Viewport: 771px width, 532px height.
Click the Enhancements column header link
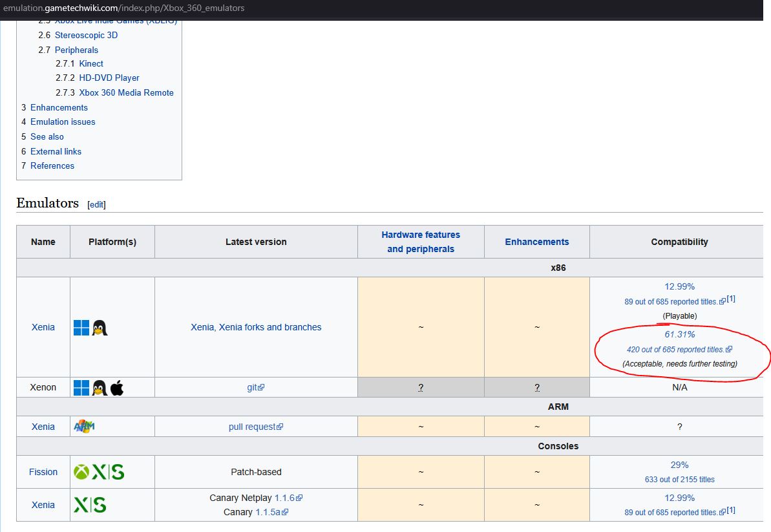[537, 242]
